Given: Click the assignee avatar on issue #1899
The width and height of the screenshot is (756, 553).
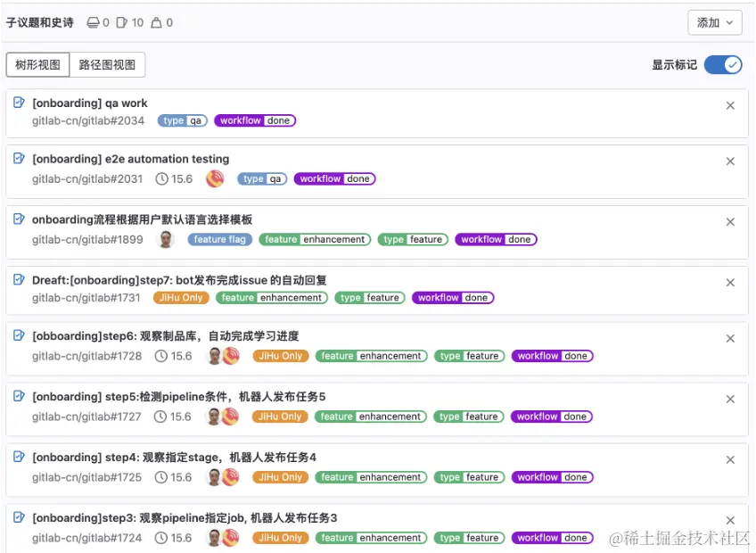Looking at the screenshot, I should pyautogui.click(x=163, y=238).
